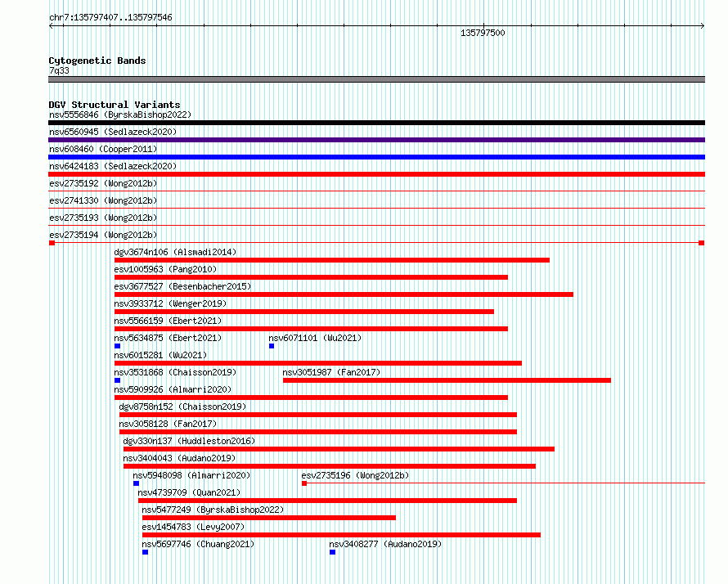Click the blue marker under nsv5634875
728x584 pixels.
click(x=118, y=346)
